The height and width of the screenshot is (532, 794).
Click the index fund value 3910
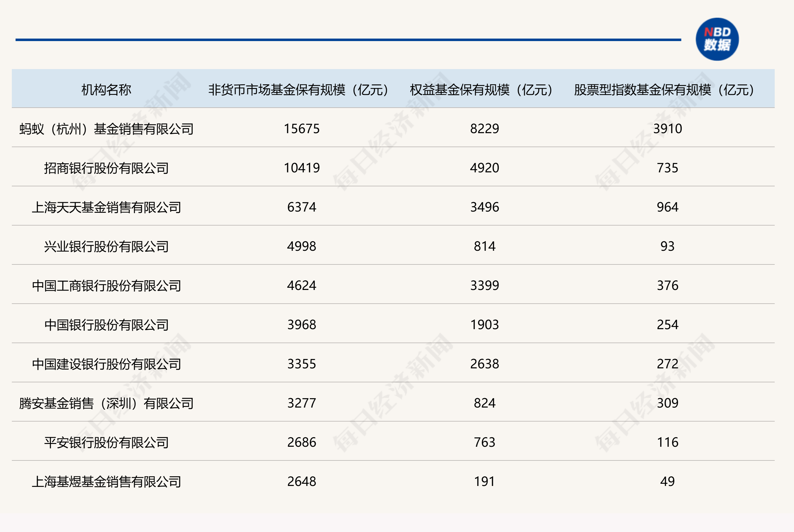(x=667, y=129)
